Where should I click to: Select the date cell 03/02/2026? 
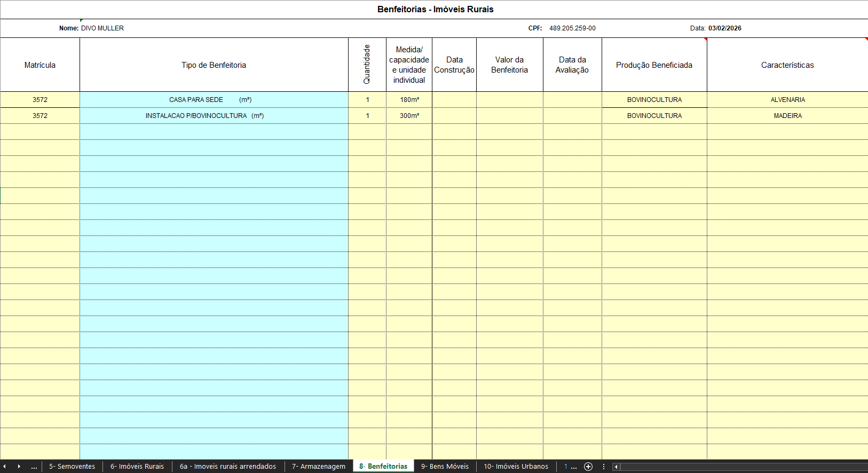click(724, 28)
